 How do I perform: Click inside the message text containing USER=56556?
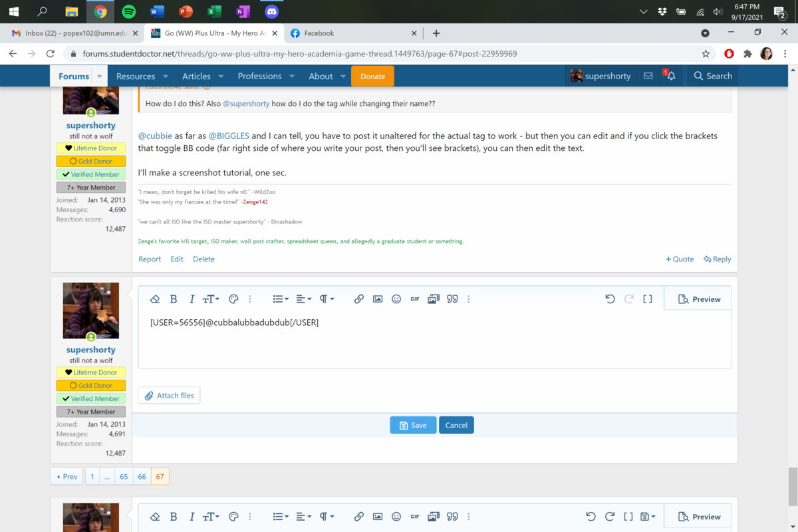[235, 323]
